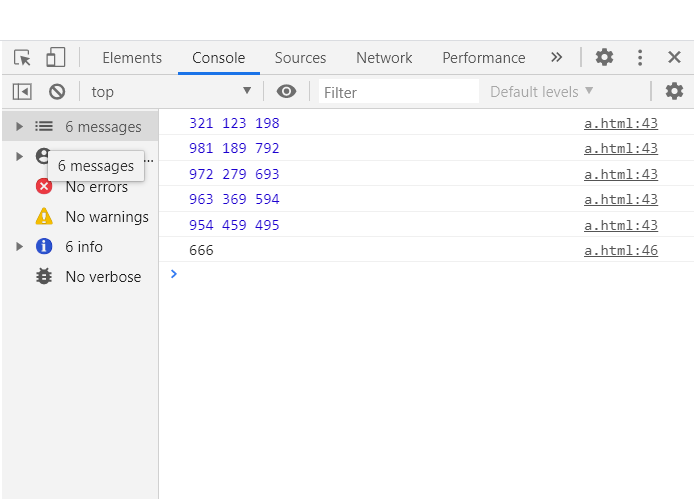Open the Performance tab
The width and height of the screenshot is (694, 499).
pos(484,58)
